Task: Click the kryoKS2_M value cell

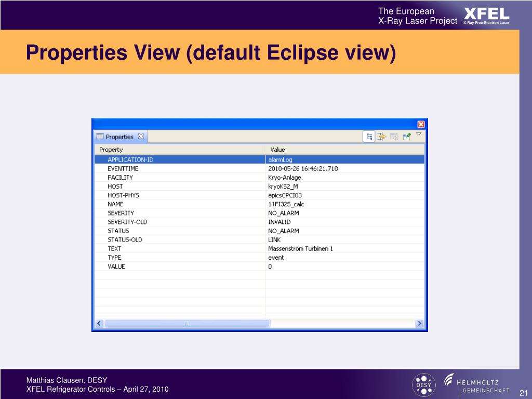Action: pos(345,187)
